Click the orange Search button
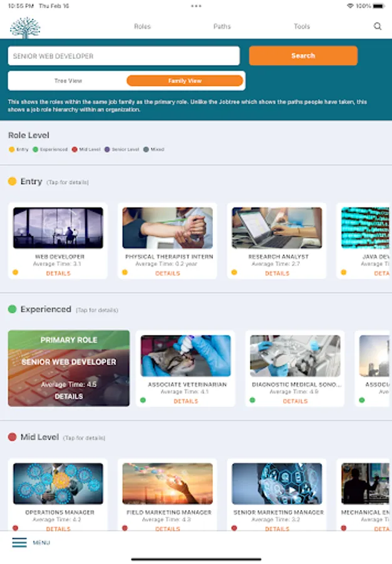Image resolution: width=392 pixels, height=564 pixels. [303, 56]
